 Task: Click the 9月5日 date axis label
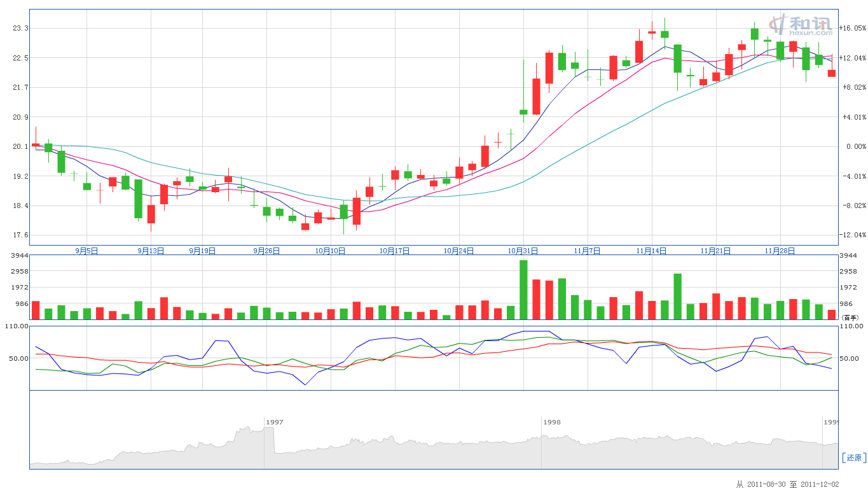[x=86, y=251]
